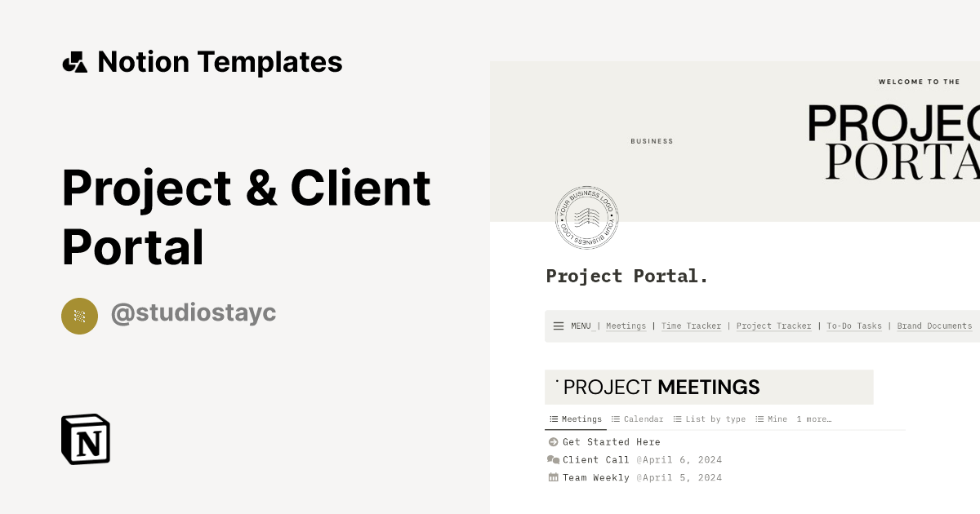Screen dimensions: 980x514
Task: Click the @studiostayc username link
Action: point(194,313)
